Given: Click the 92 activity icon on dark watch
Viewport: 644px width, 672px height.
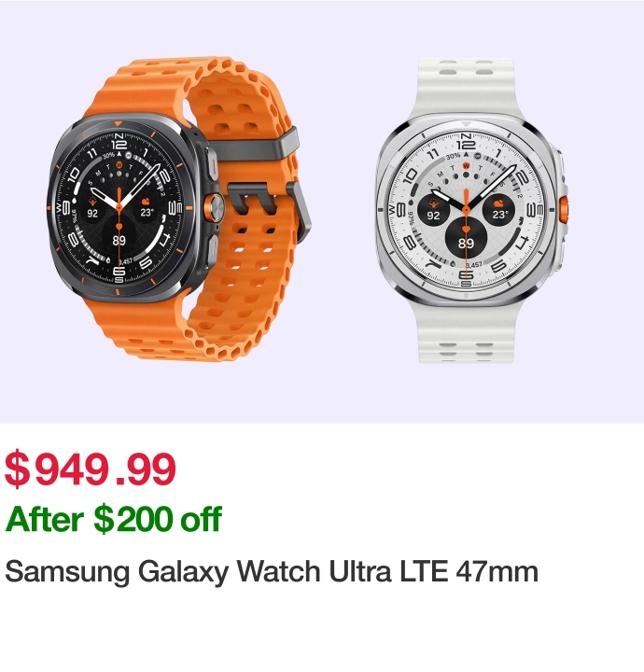Looking at the screenshot, I should [x=92, y=208].
